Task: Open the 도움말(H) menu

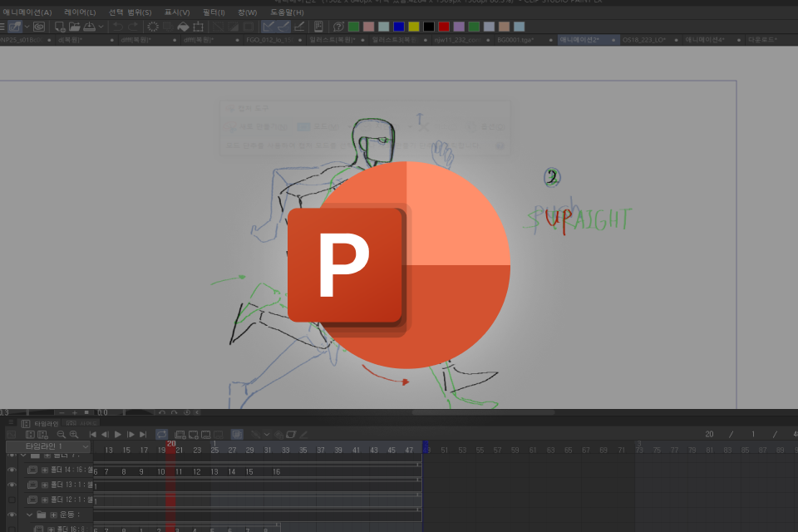Action: tap(287, 12)
